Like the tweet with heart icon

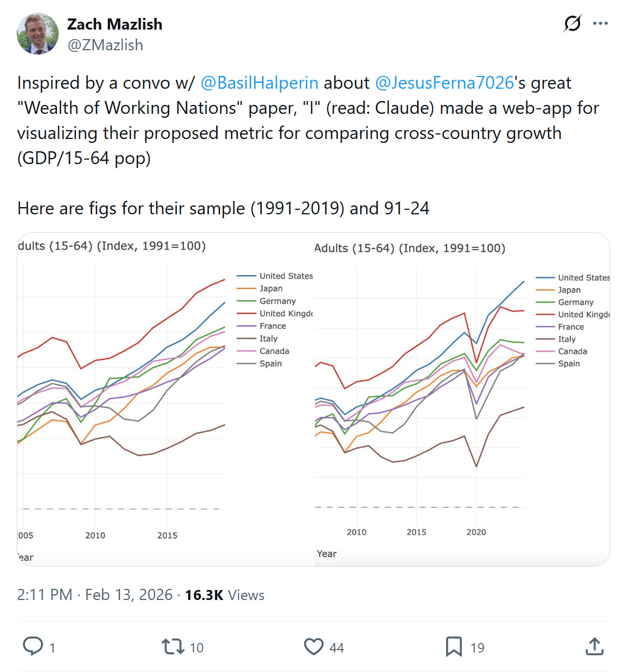click(314, 646)
